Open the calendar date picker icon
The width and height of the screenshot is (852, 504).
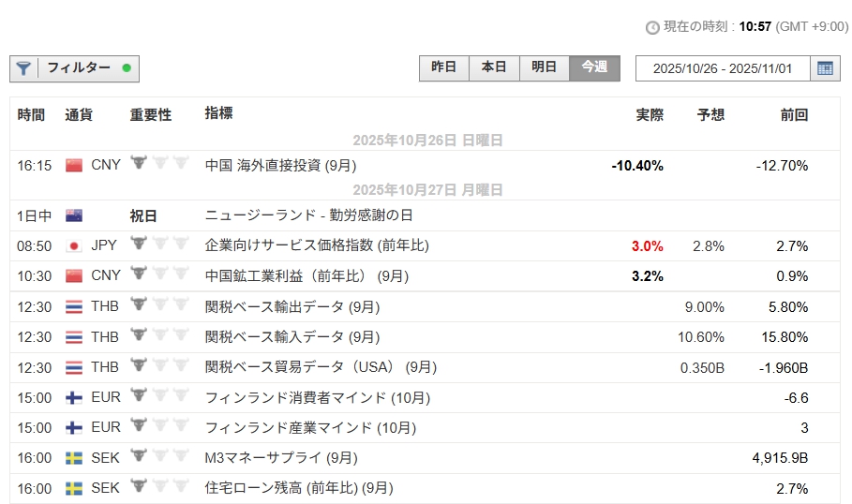825,68
